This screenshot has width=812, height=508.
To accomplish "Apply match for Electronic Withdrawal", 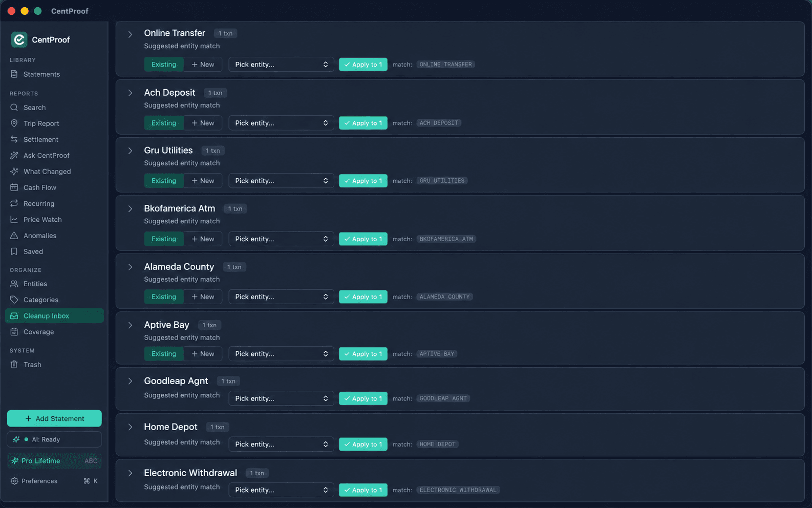I will (x=363, y=490).
